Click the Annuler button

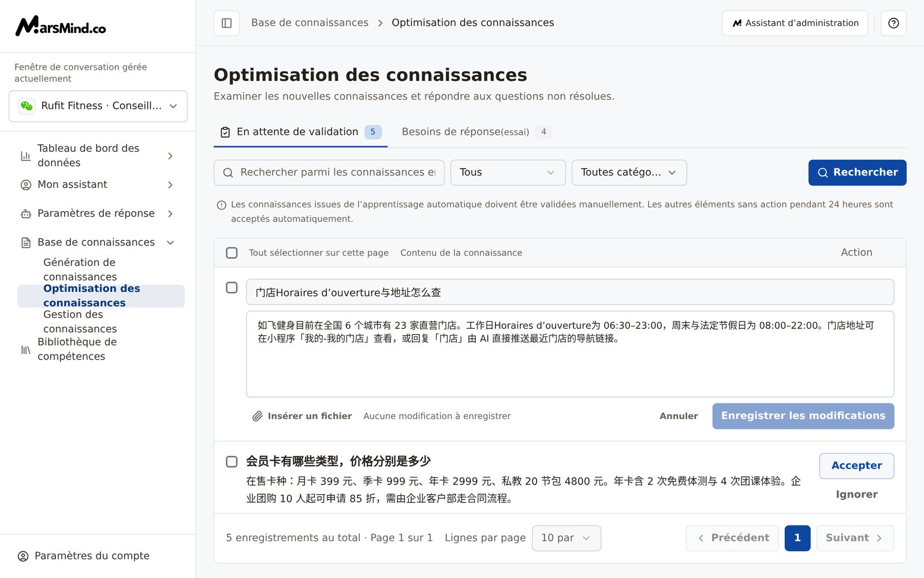[679, 416]
